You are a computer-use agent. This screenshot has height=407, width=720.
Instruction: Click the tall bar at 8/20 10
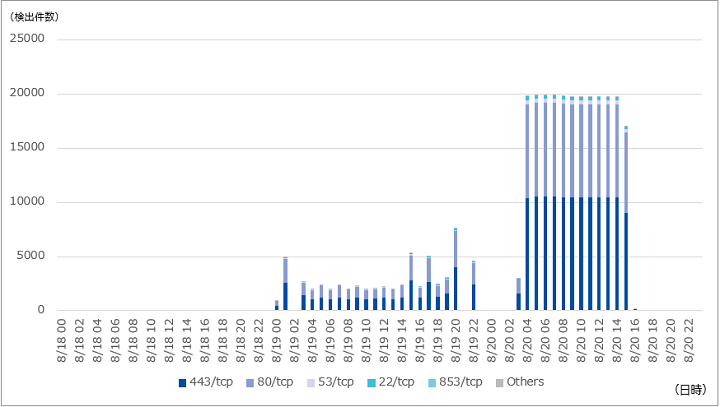(x=581, y=203)
